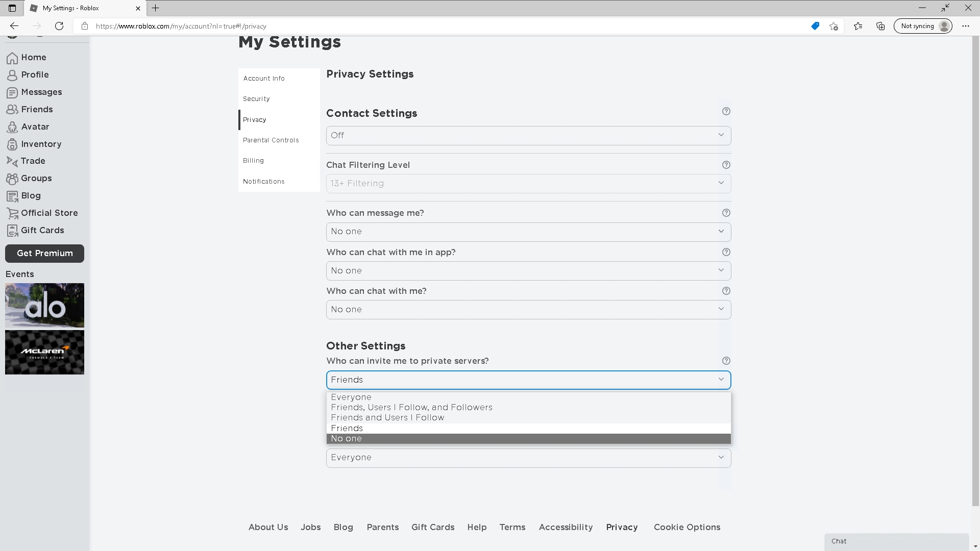Click the Friends sidebar icon
This screenshot has height=551, width=980.
coord(12,110)
